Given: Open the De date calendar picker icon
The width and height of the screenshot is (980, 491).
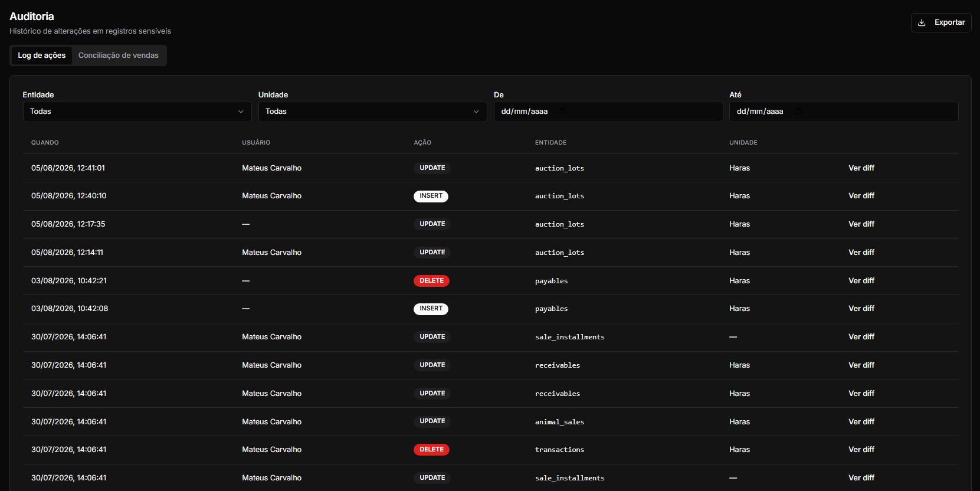Looking at the screenshot, I should (x=563, y=111).
